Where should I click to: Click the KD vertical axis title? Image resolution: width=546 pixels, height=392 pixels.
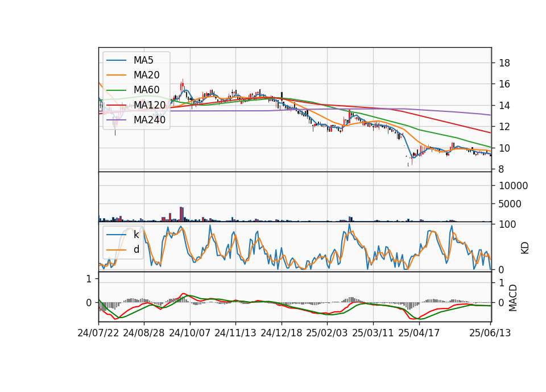pos(525,248)
